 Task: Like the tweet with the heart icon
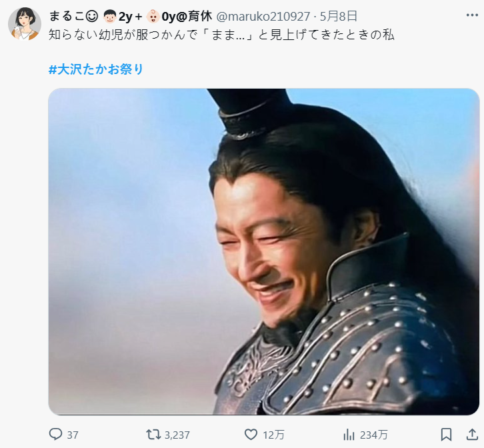tap(251, 435)
